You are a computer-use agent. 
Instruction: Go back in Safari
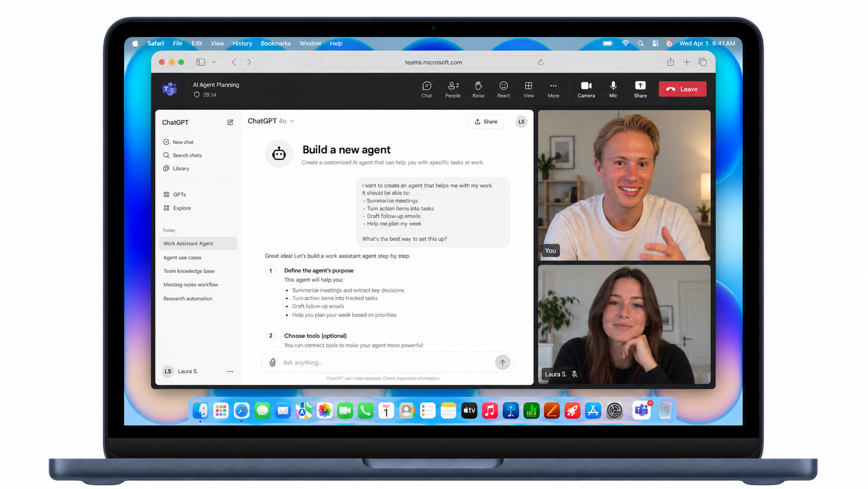pyautogui.click(x=234, y=62)
